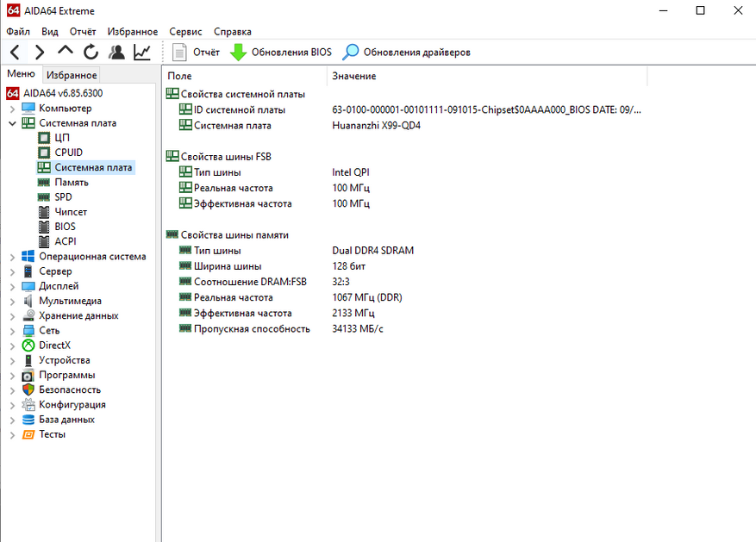Open the user profile toolbar icon
The width and height of the screenshot is (756, 542).
coord(116,53)
